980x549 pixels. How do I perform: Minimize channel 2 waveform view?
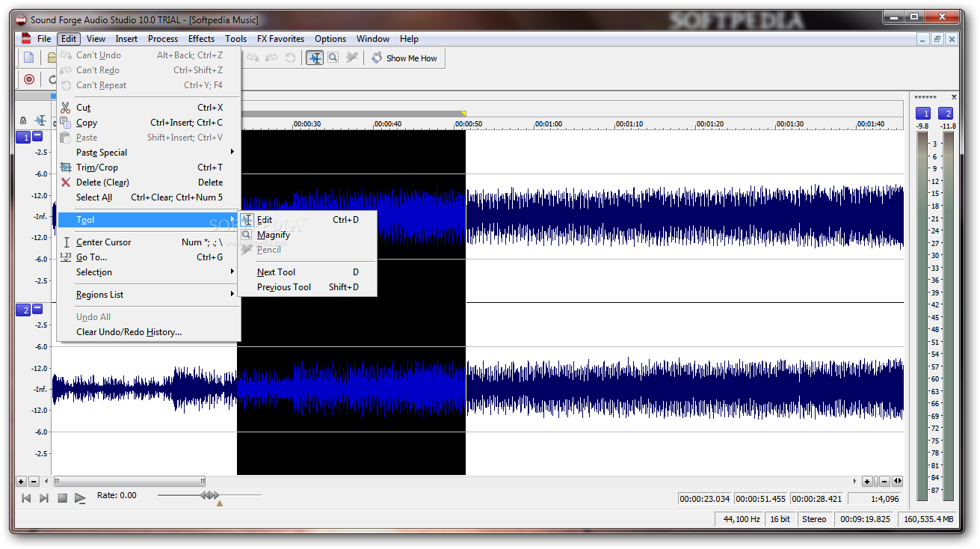pos(37,310)
